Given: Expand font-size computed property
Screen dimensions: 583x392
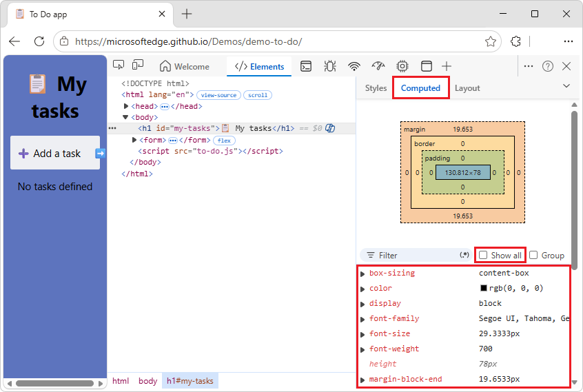Looking at the screenshot, I should [362, 335].
